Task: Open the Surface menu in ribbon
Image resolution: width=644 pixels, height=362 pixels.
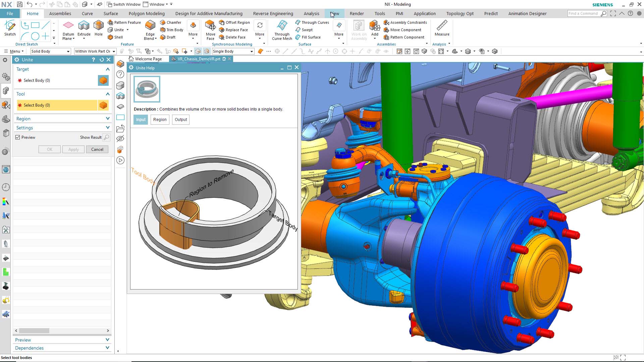Action: 111,14
